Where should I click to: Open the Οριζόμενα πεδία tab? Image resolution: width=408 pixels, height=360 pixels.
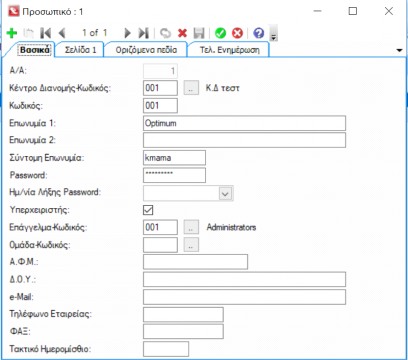tap(146, 50)
